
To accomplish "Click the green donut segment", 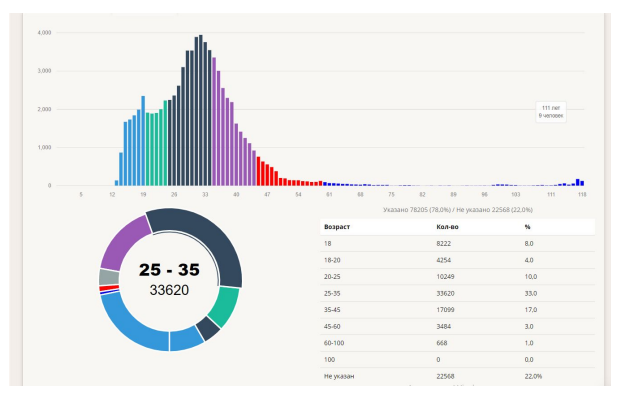I will click(224, 306).
